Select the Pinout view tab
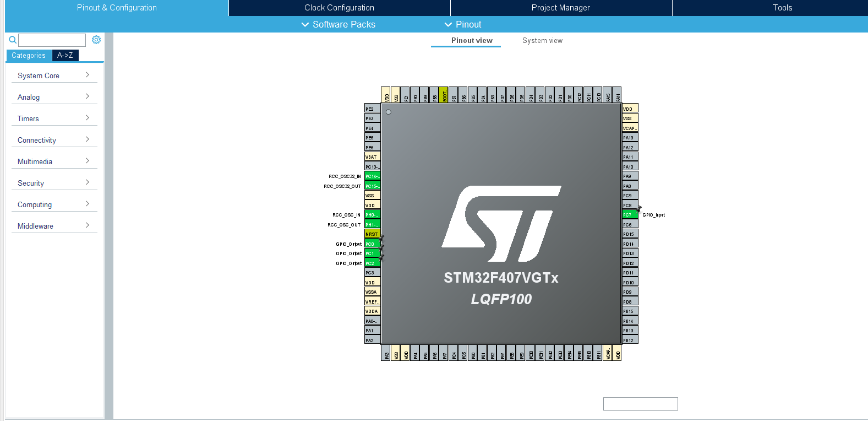 [472, 41]
